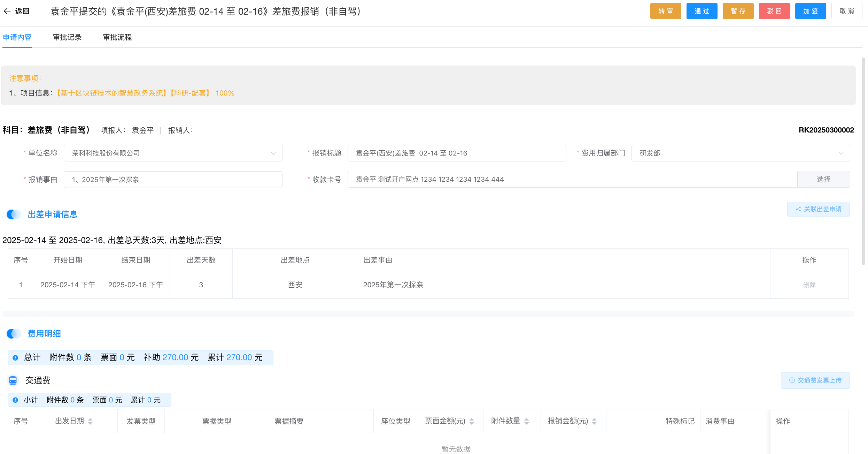Click 选择 to choose a 收款卡号

823,179
